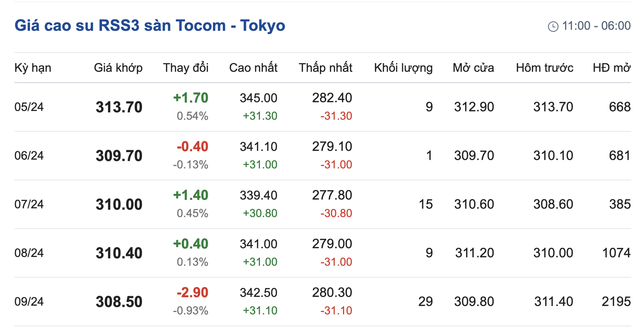Click the Kỳ hạn column header

coord(33,68)
